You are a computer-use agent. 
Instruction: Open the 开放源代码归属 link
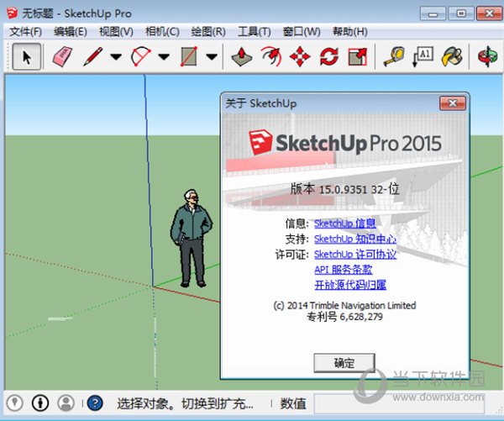350,285
